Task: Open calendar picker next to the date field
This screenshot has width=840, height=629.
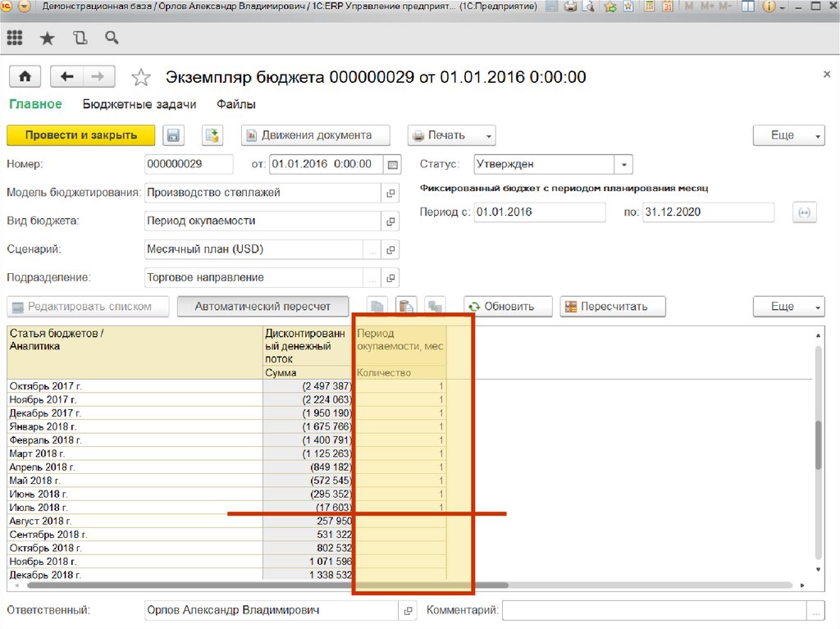Action: click(x=393, y=165)
